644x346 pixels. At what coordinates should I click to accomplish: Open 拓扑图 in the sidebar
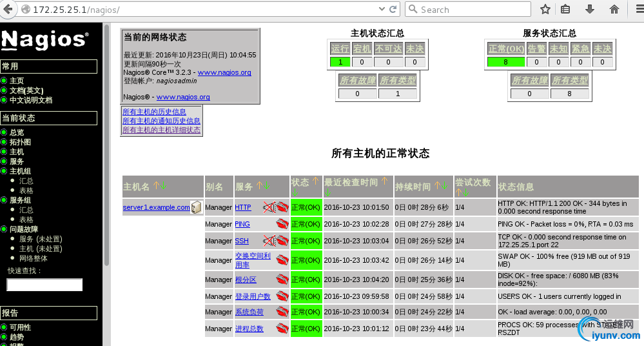pyautogui.click(x=20, y=143)
